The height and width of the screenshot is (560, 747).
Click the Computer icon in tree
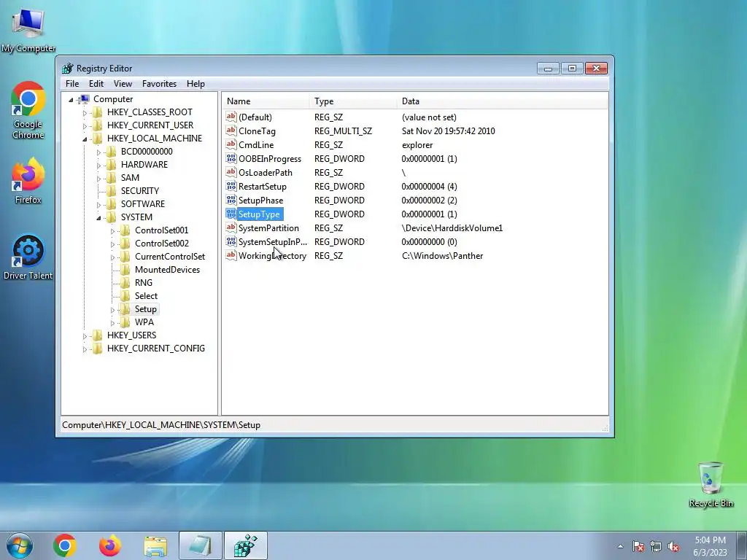pyautogui.click(x=84, y=99)
